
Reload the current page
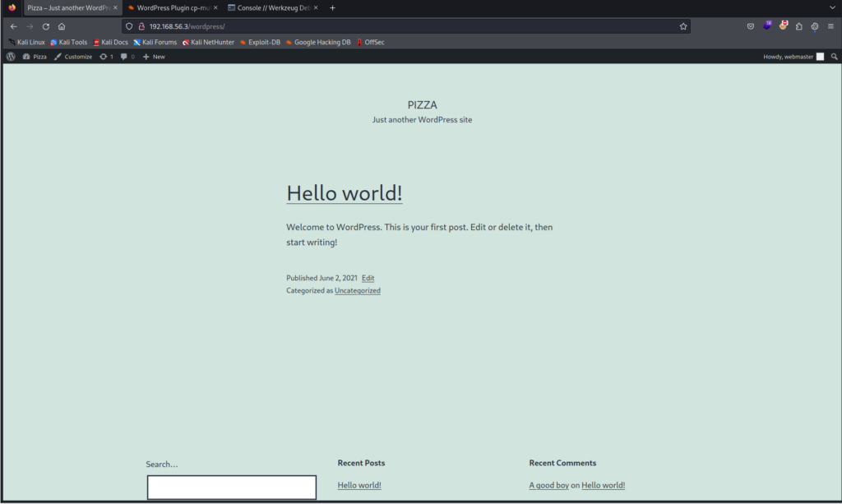coord(46,26)
